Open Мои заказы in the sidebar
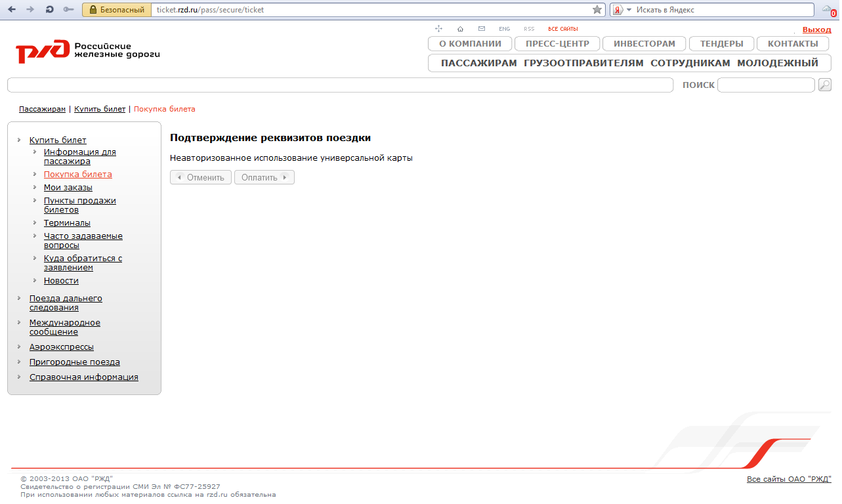Image resolution: width=842 pixels, height=504 pixels. [x=68, y=188]
